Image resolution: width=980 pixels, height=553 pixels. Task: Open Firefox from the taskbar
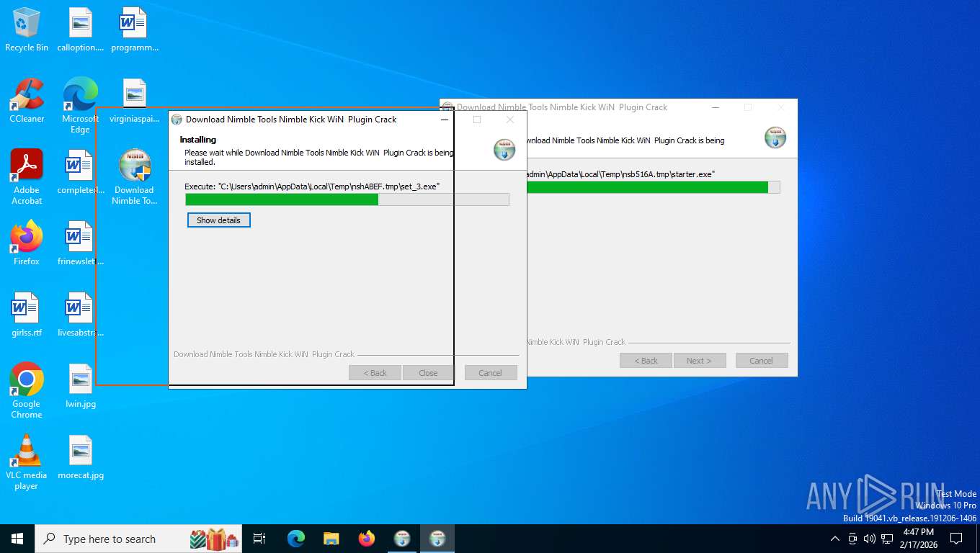click(367, 539)
